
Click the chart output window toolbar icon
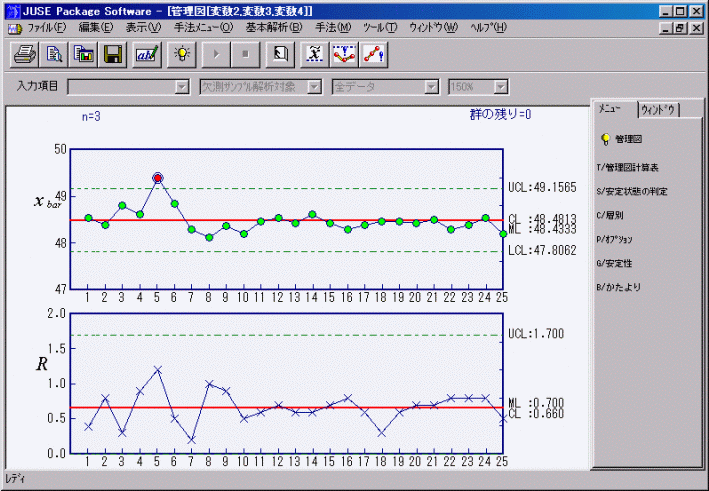[x=83, y=54]
